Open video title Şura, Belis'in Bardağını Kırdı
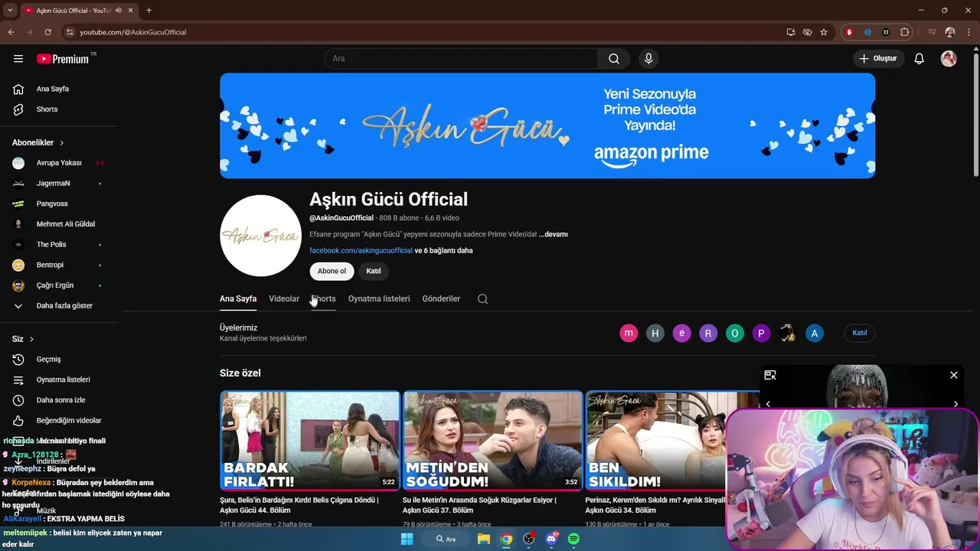980x551 pixels. tap(299, 505)
